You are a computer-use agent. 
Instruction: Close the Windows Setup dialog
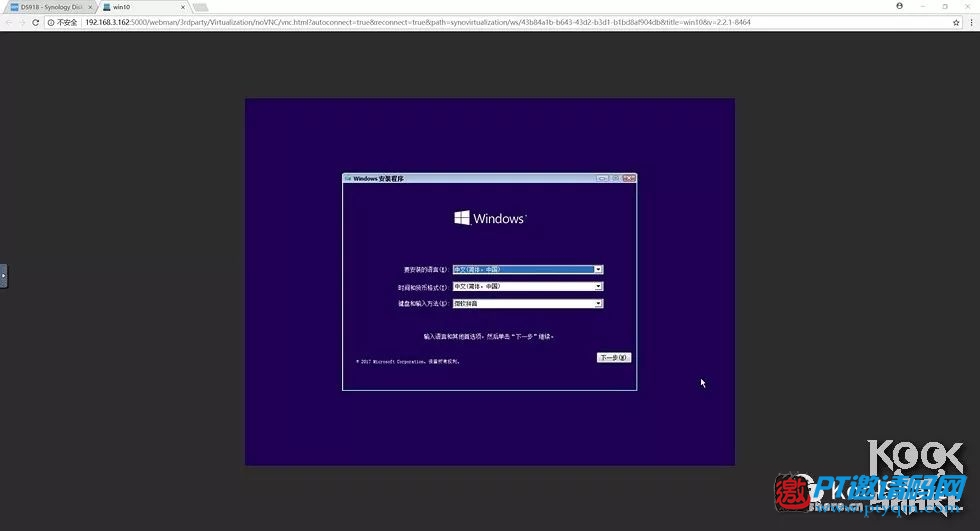tap(629, 178)
